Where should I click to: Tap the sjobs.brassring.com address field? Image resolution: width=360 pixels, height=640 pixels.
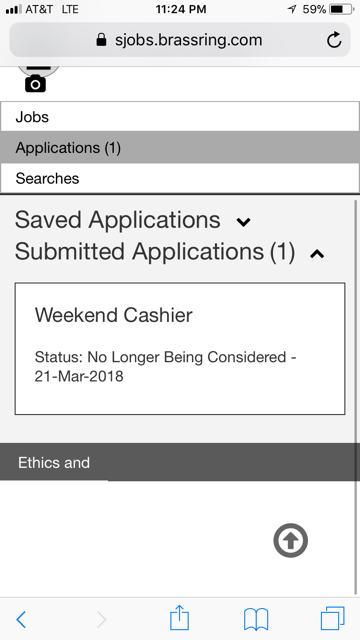180,40
